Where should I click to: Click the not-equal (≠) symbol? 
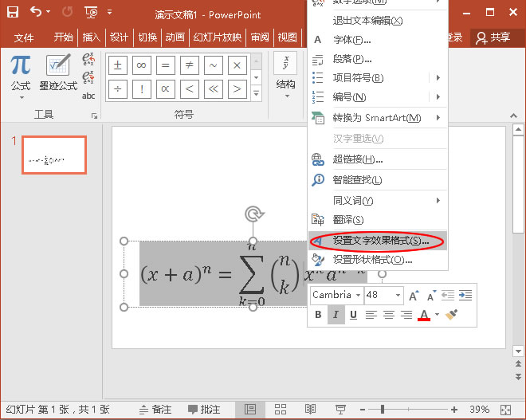pos(189,65)
